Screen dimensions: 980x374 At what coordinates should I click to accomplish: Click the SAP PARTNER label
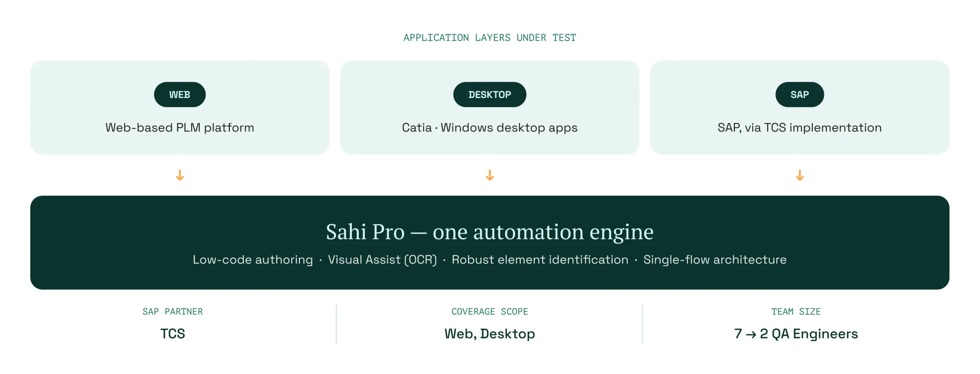pyautogui.click(x=173, y=312)
